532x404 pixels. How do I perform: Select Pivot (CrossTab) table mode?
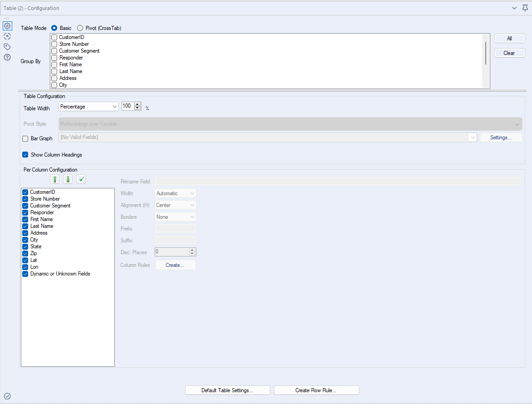[80, 28]
